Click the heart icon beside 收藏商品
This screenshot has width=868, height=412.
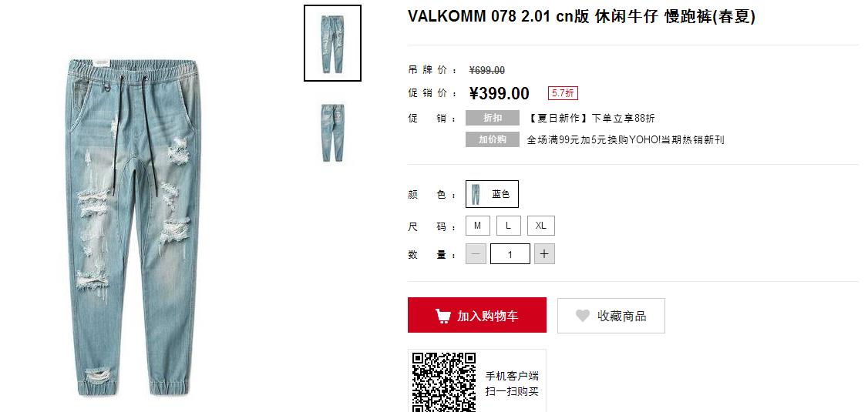click(x=582, y=316)
